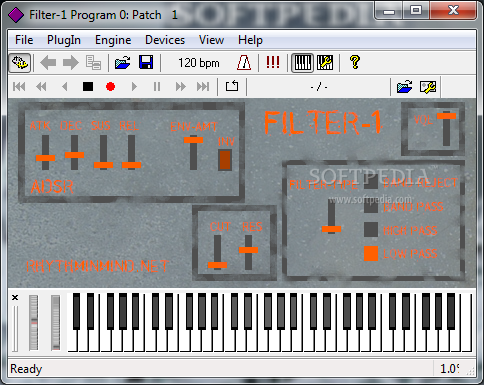
Task: Click the step back single-arrow control
Action: pyautogui.click(x=65, y=87)
